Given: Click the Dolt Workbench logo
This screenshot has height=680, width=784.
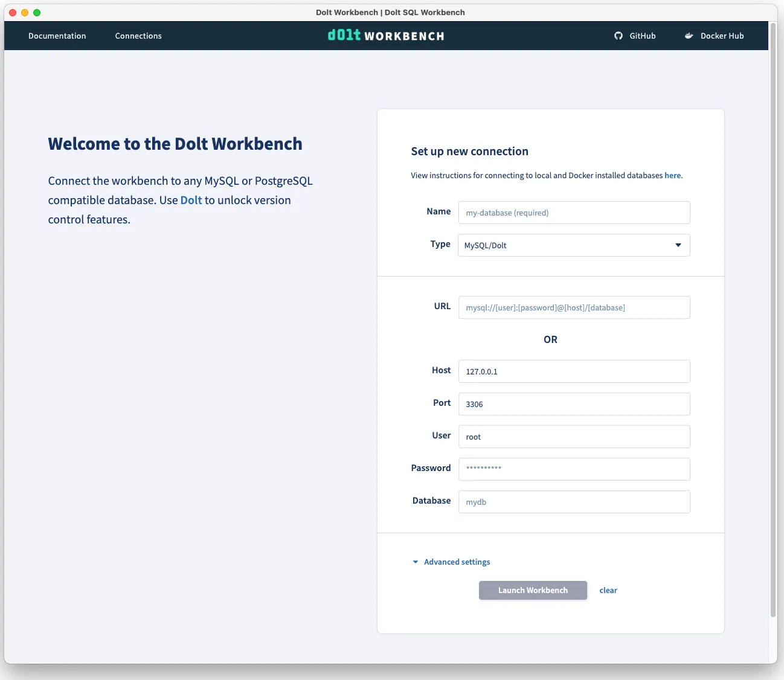Looking at the screenshot, I should click(x=385, y=35).
